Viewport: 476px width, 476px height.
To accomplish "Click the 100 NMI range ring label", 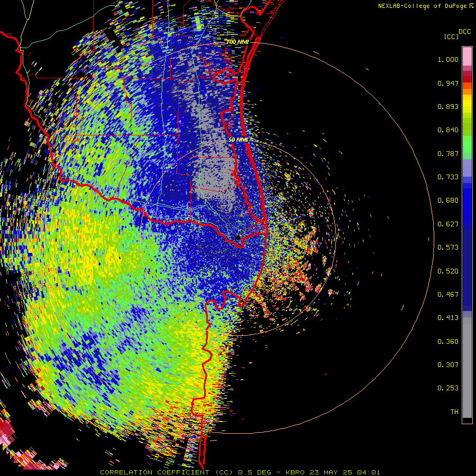I will pyautogui.click(x=237, y=42).
